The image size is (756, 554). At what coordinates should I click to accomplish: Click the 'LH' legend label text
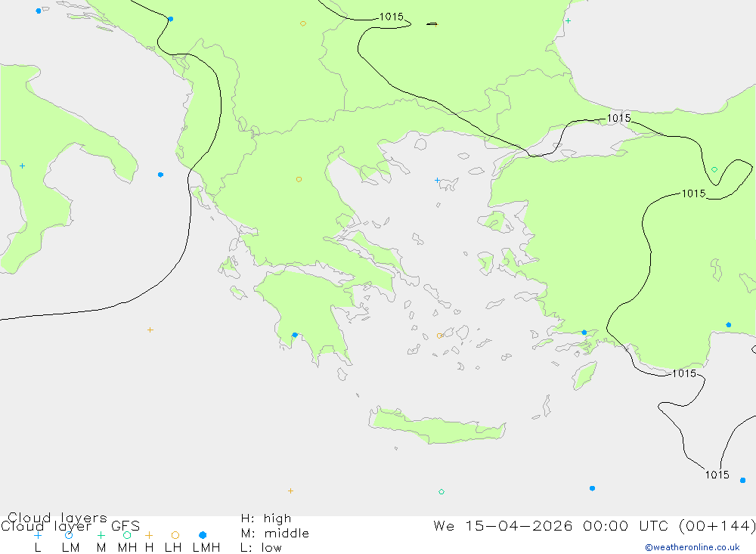[173, 548]
